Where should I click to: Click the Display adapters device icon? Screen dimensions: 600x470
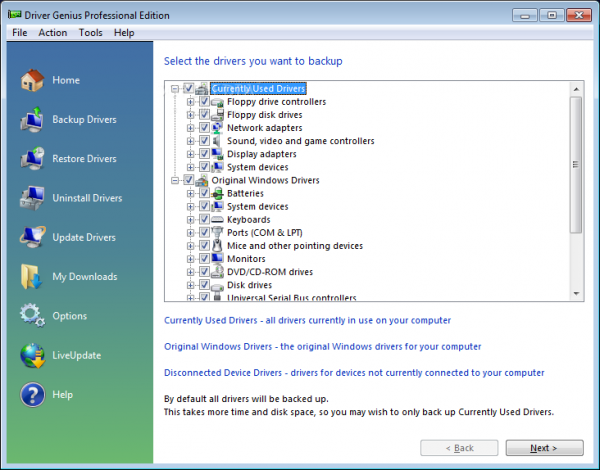(x=217, y=154)
